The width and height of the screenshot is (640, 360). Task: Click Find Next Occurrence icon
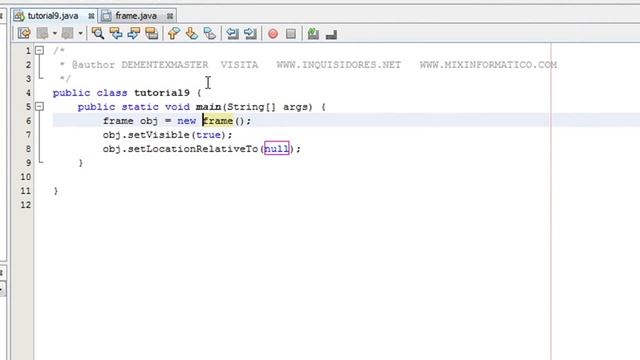[133, 33]
